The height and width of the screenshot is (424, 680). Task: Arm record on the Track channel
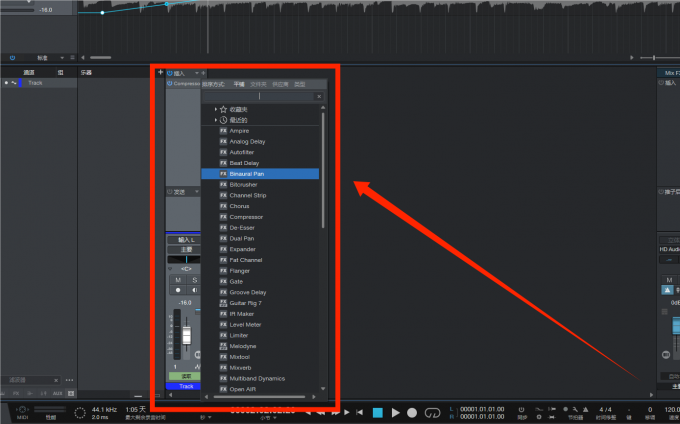tap(178, 290)
